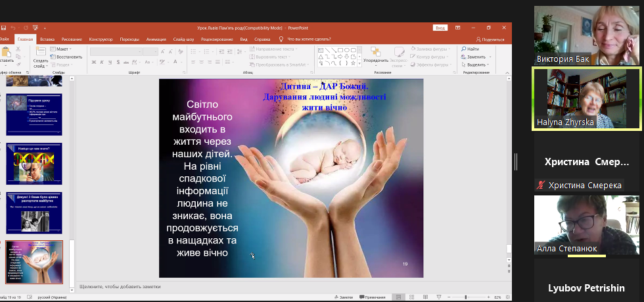Open font name combo box
Viewport: 644px width, 302px height.
[116, 51]
